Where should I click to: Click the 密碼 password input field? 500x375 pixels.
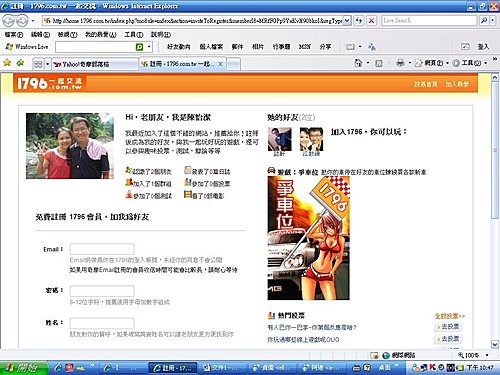click(x=102, y=291)
